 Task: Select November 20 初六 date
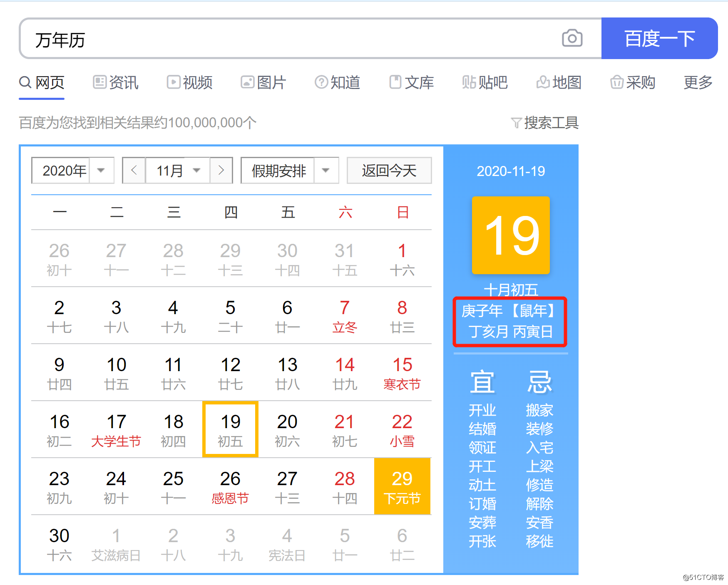click(287, 430)
